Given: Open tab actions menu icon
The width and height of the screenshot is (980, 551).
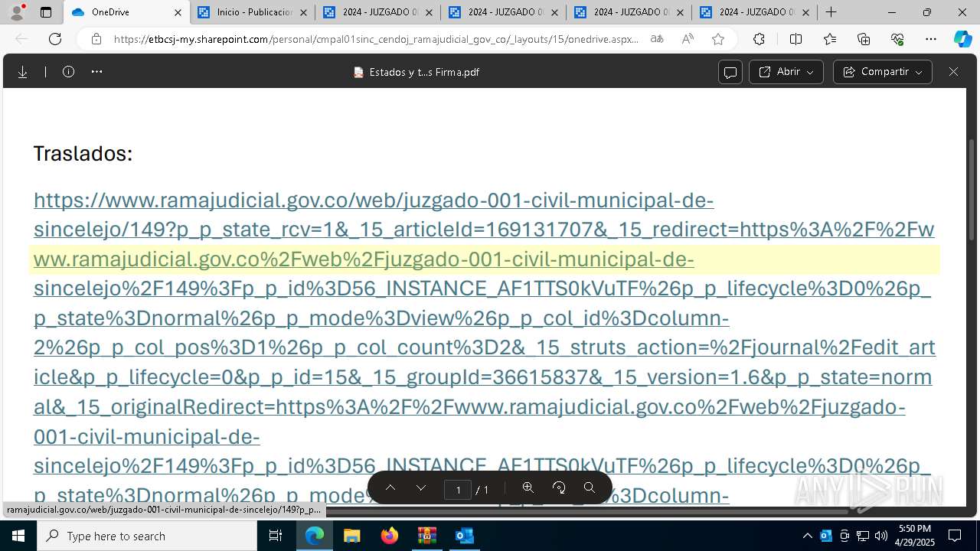Looking at the screenshot, I should (x=46, y=12).
